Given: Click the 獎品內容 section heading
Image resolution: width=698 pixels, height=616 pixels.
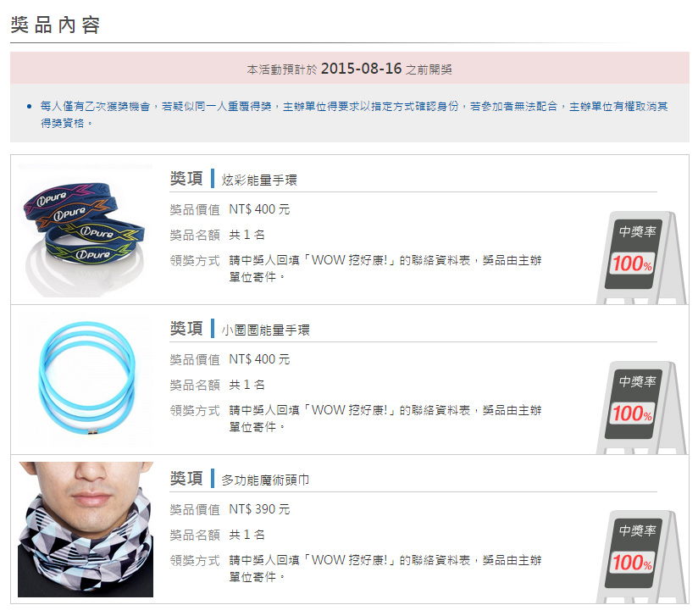Looking at the screenshot, I should tap(55, 25).
